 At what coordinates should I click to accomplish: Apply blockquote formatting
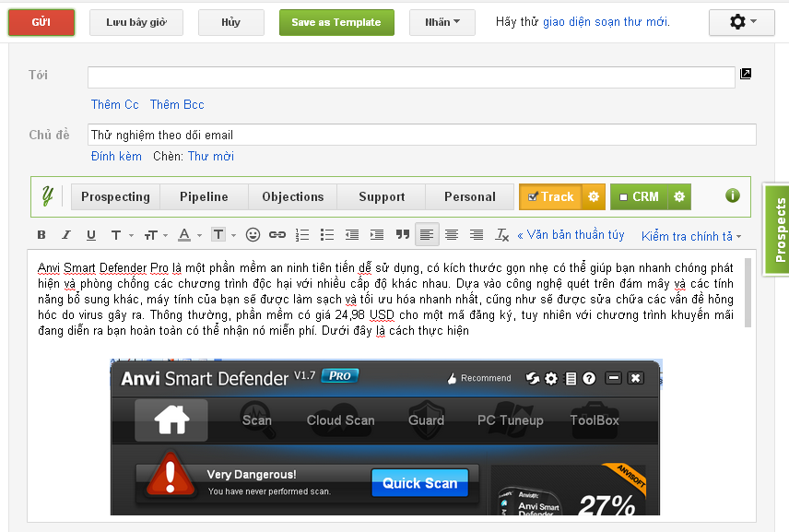coord(402,234)
